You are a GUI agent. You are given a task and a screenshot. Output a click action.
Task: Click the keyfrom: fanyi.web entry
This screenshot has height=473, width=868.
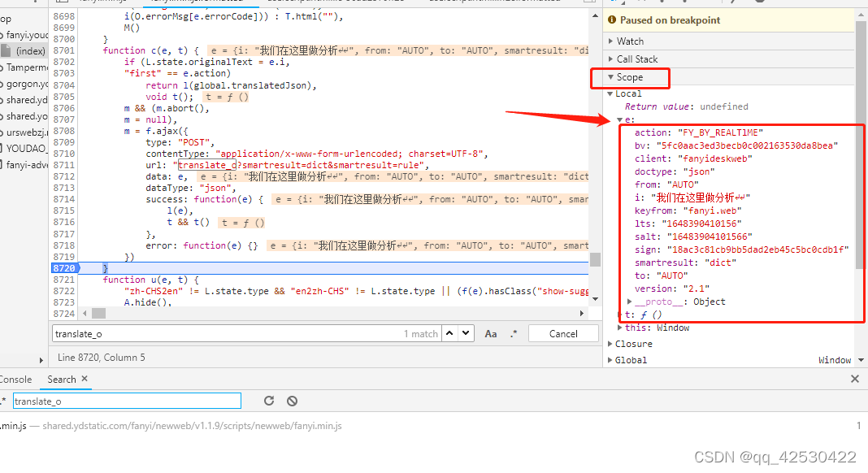[688, 210]
